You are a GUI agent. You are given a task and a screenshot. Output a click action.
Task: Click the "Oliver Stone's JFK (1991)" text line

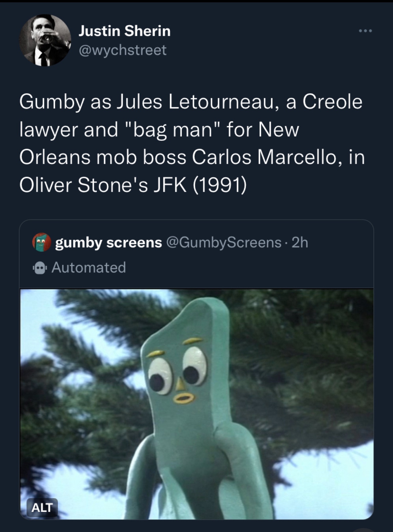pyautogui.click(x=133, y=185)
